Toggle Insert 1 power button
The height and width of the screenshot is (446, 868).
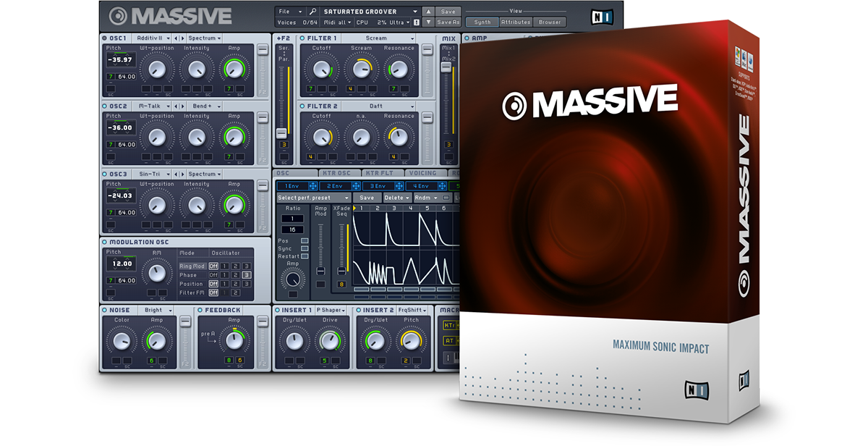point(278,310)
